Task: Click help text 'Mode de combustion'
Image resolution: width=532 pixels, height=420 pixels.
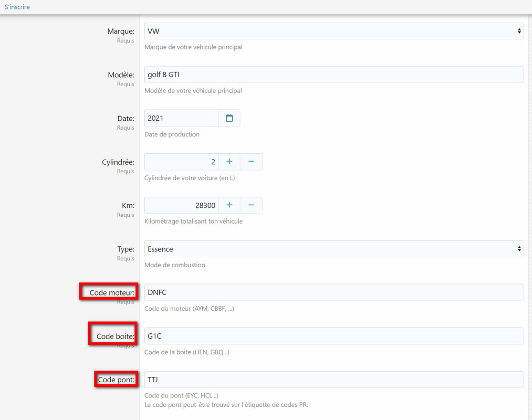Action: point(175,265)
